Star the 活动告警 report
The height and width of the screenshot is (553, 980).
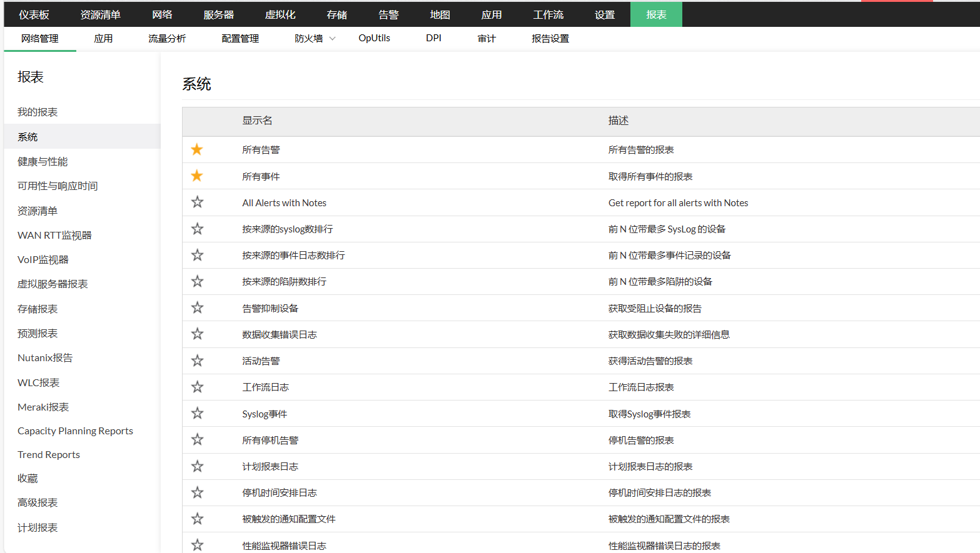point(197,361)
